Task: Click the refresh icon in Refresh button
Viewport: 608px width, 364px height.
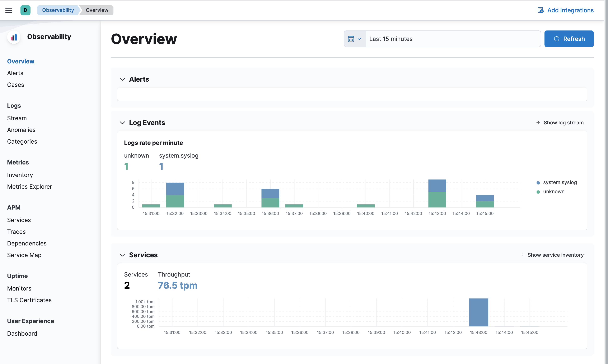Action: [x=556, y=39]
